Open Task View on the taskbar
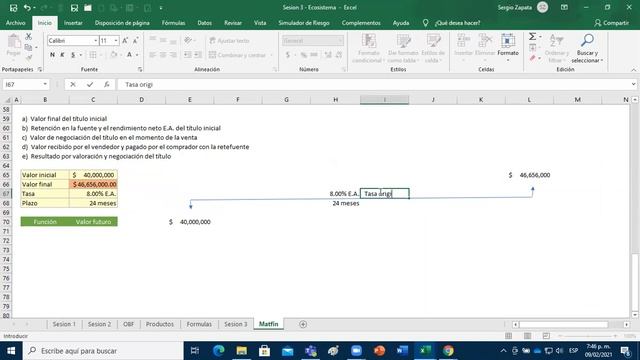 195,351
